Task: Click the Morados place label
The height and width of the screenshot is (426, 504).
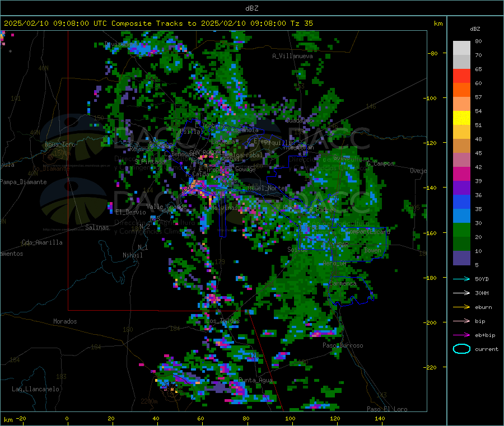Action: pos(65,321)
